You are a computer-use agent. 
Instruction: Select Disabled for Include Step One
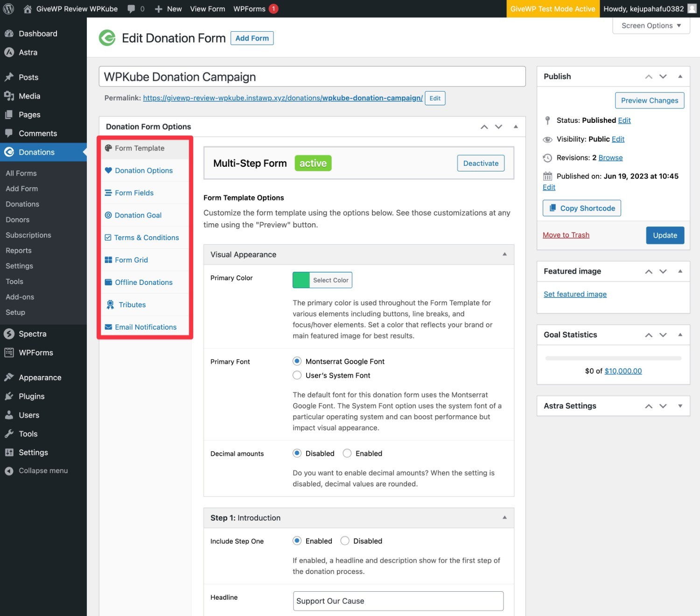tap(345, 541)
